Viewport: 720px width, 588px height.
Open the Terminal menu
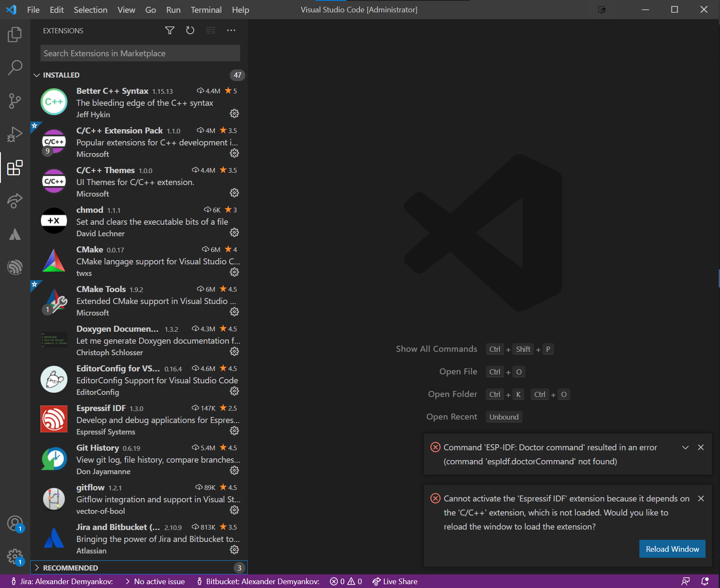(x=206, y=9)
